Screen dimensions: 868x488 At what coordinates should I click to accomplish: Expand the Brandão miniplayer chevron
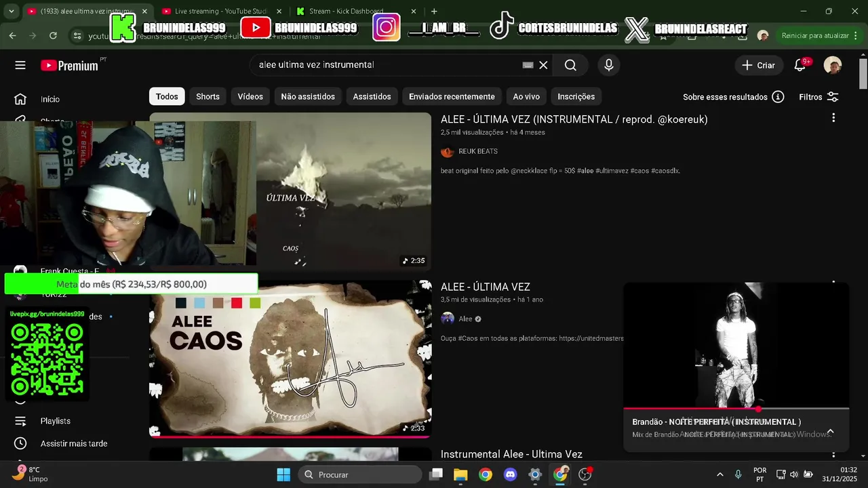point(830,432)
